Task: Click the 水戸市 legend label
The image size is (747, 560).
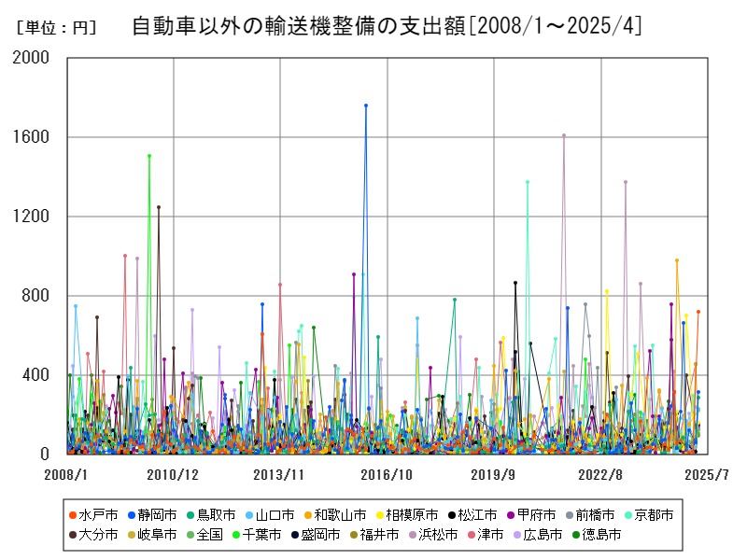Action: tap(98, 515)
